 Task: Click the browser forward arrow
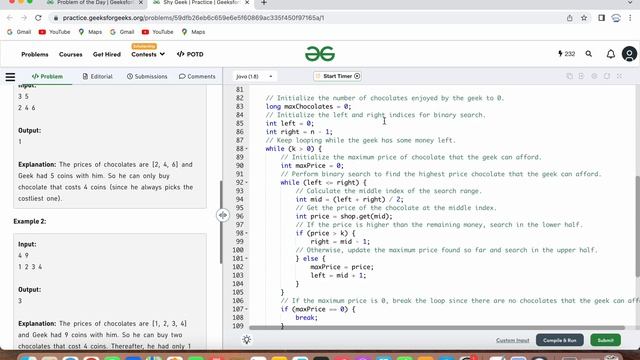[24, 18]
